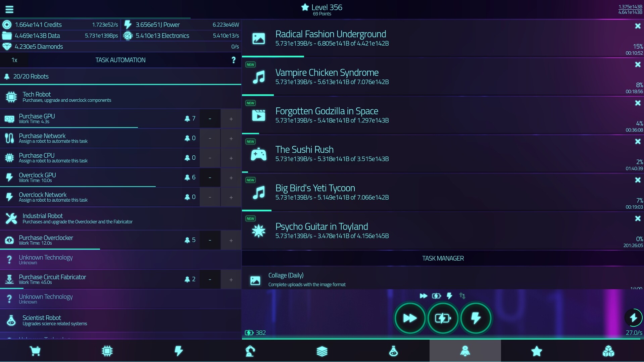Activate the fast-forward boost
Image resolution: width=644 pixels, height=362 pixels.
409,318
